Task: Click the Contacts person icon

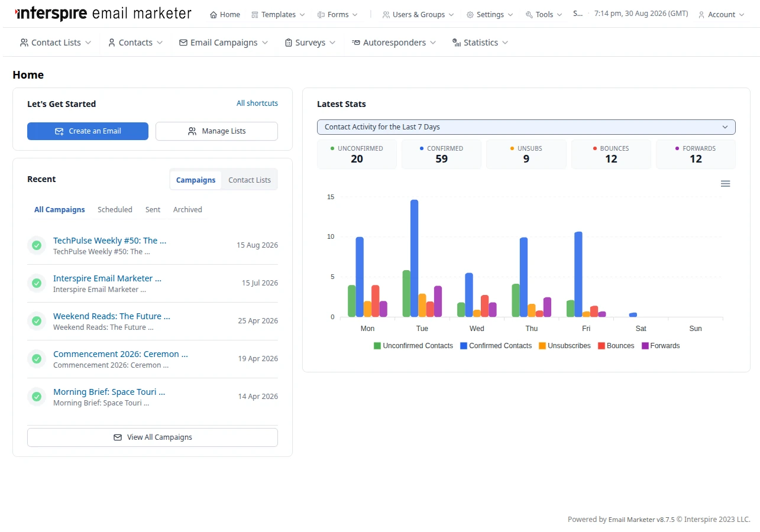Action: (x=112, y=43)
